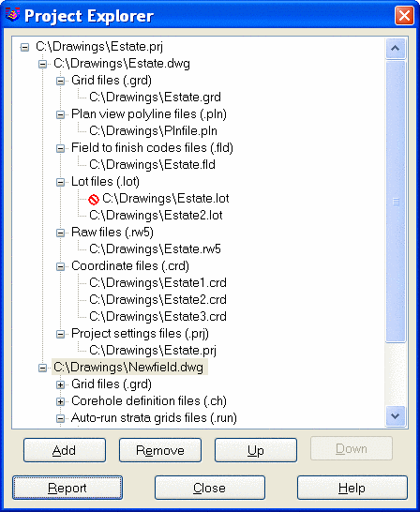420x512 pixels.
Task: Collapse the Estate.dwg drawing node
Action: [x=42, y=64]
